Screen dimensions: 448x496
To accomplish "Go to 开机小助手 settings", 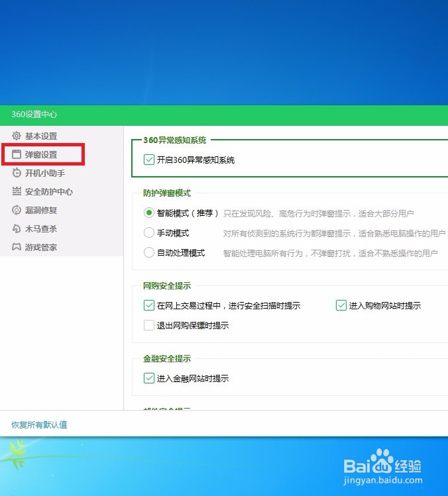I will tap(45, 173).
